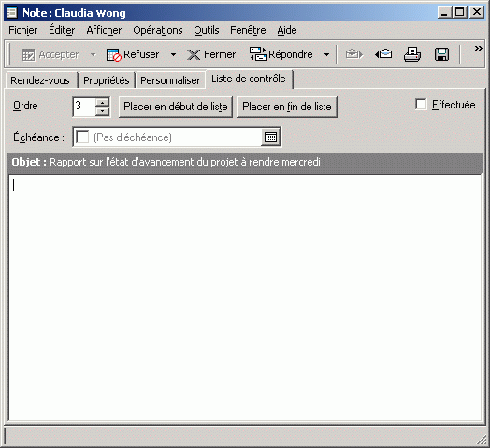The width and height of the screenshot is (490, 448).
Task: Open the Éditer menu
Action: 62,30
